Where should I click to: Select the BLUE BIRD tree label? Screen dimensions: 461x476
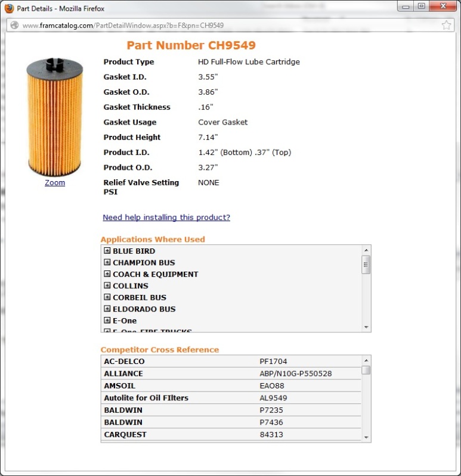tap(134, 251)
